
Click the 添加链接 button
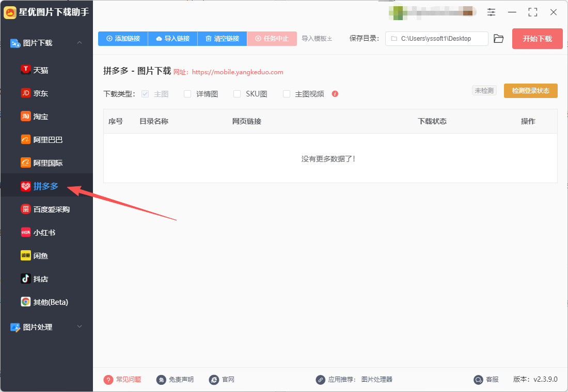coord(123,39)
